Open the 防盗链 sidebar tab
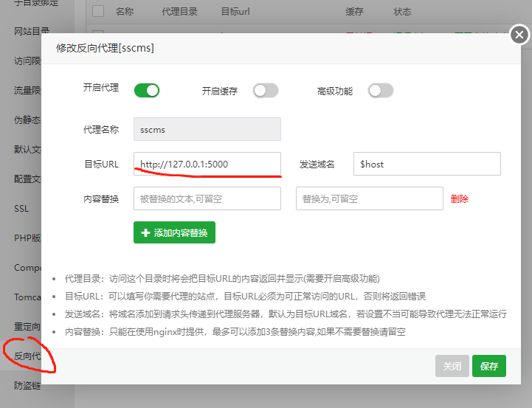532x408 pixels. pyautogui.click(x=27, y=385)
